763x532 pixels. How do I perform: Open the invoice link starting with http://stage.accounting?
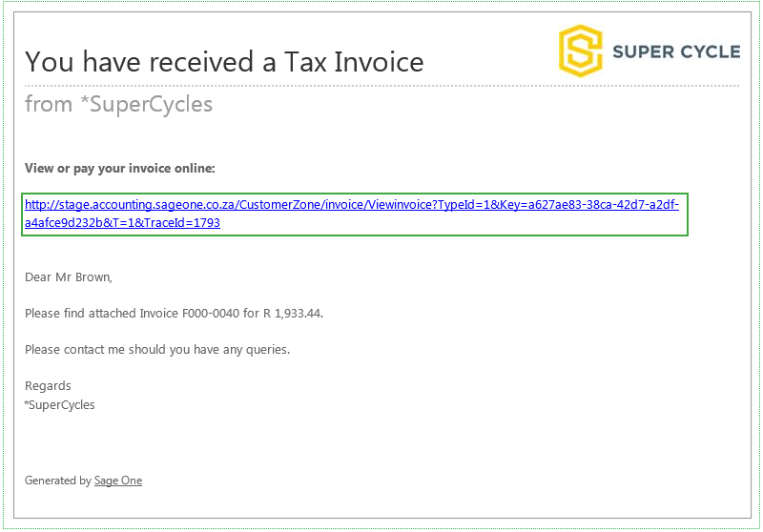(x=352, y=214)
